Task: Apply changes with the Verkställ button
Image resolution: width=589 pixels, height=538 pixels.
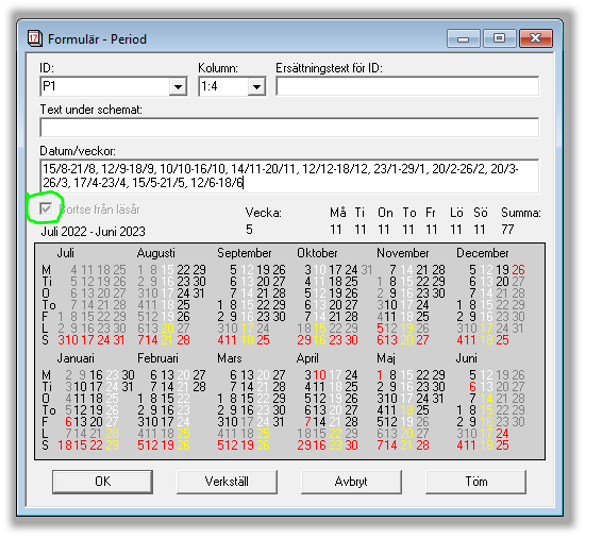Action: [x=227, y=482]
